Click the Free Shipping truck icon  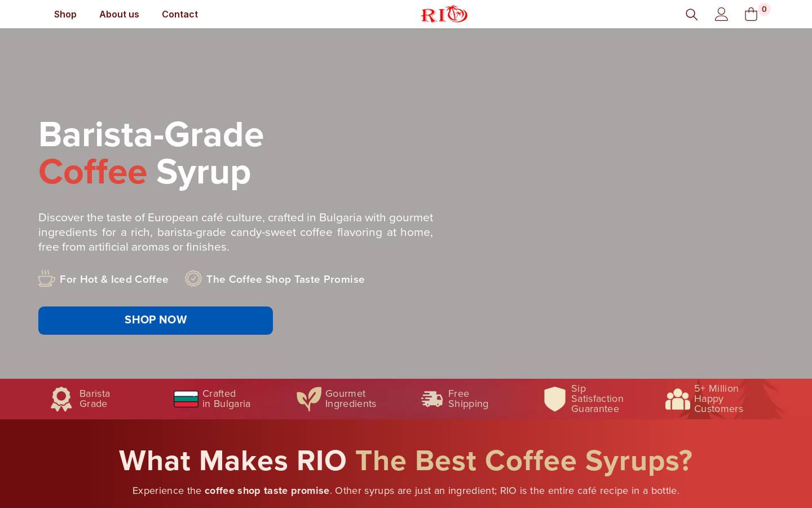pos(432,399)
